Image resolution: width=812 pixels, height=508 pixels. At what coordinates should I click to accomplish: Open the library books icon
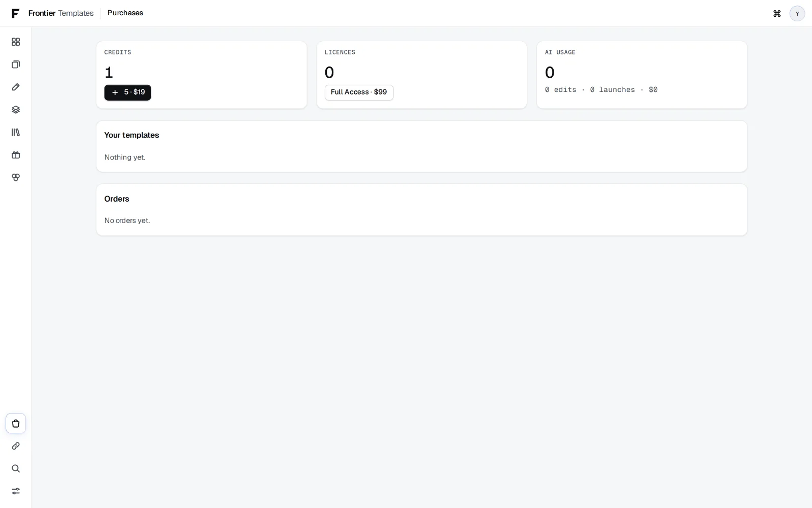click(16, 132)
